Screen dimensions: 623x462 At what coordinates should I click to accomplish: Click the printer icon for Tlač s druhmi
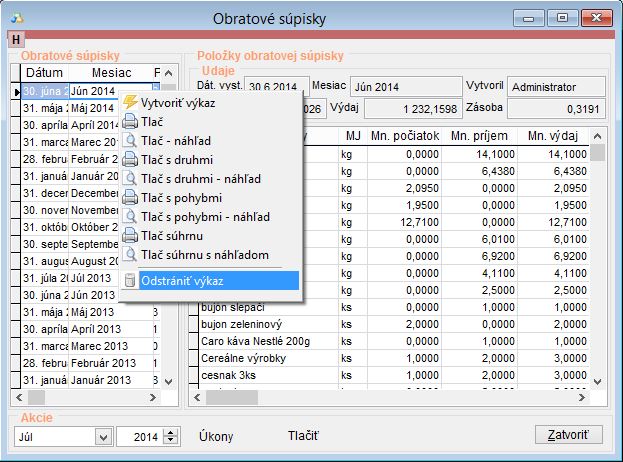pos(130,159)
